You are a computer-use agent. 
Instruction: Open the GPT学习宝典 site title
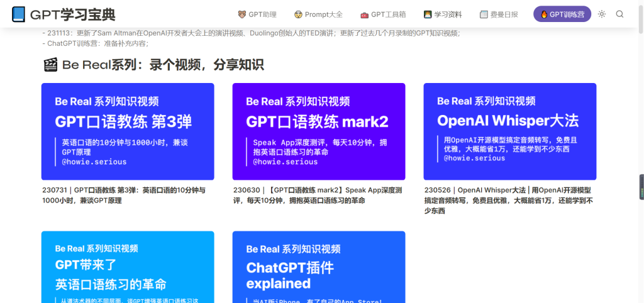point(73,15)
